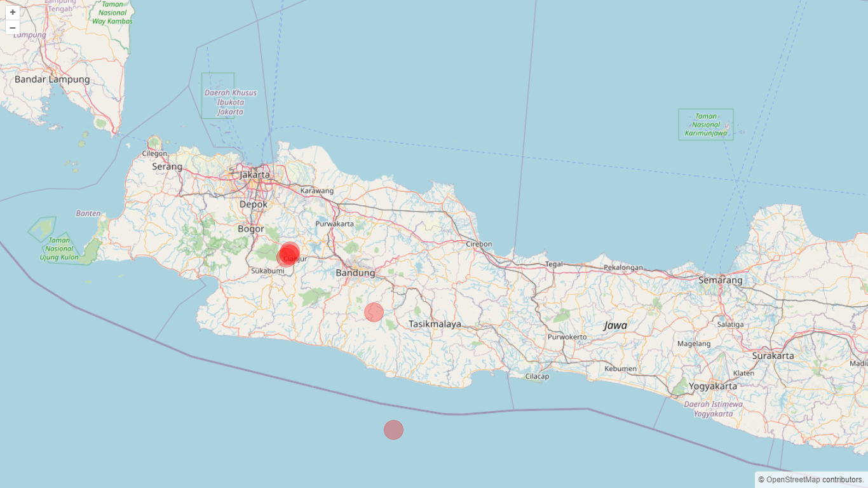The height and width of the screenshot is (488, 868).
Task: Click the Kebumen town label
Action: tap(620, 369)
